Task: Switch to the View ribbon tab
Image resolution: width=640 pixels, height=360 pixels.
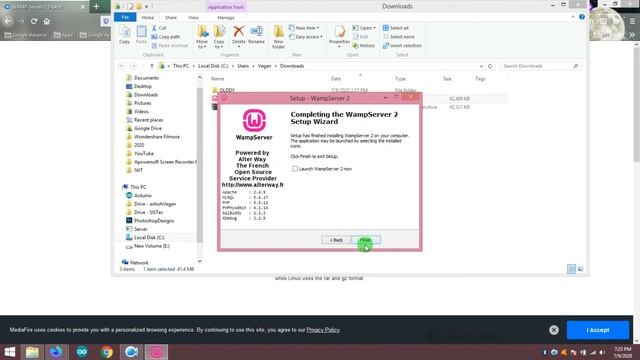Action: [x=193, y=18]
